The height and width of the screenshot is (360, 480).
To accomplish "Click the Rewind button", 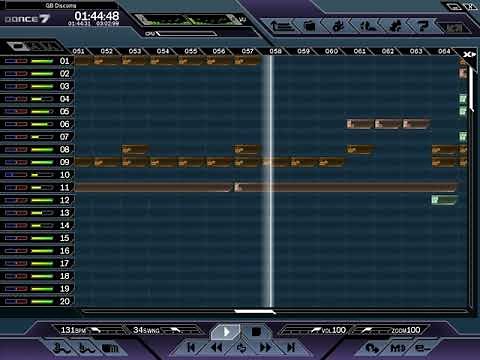I will pyautogui.click(x=217, y=348).
